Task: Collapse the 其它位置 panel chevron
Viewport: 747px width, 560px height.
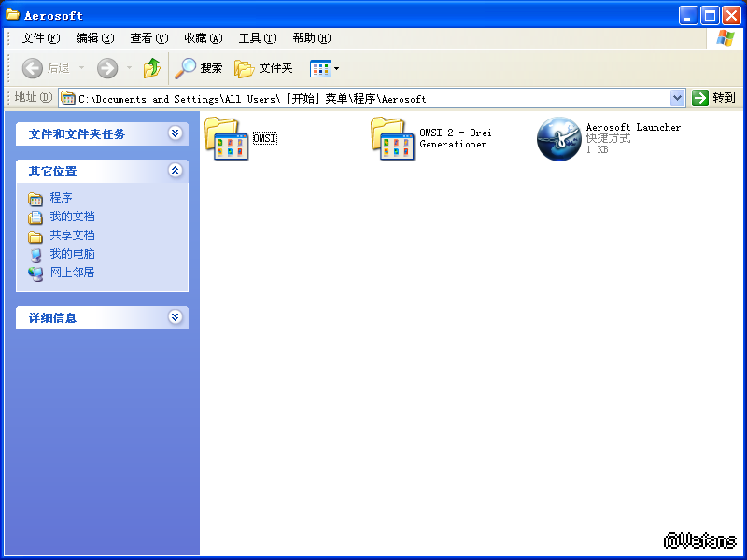Action: pos(175,170)
